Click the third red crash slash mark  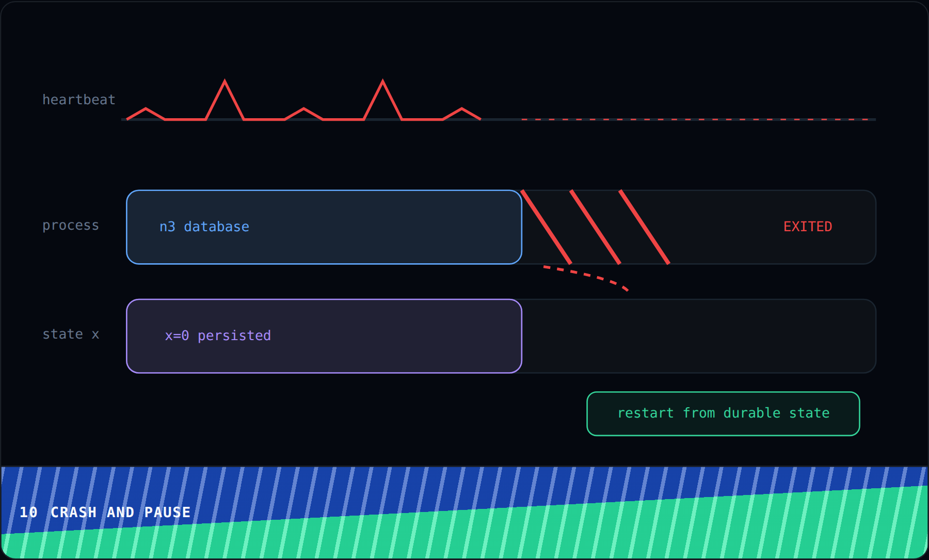[x=644, y=227]
